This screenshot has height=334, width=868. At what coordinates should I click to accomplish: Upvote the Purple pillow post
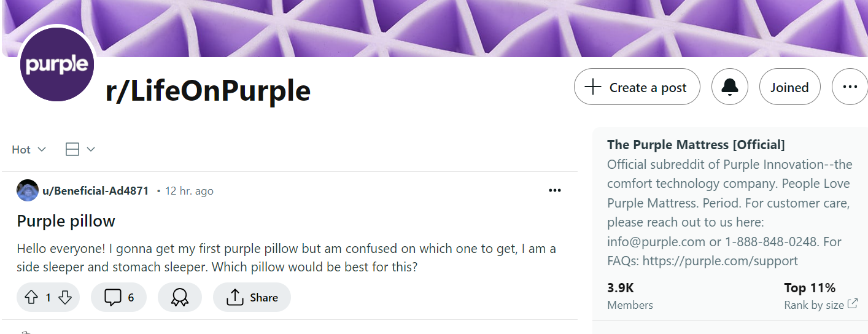(x=31, y=298)
